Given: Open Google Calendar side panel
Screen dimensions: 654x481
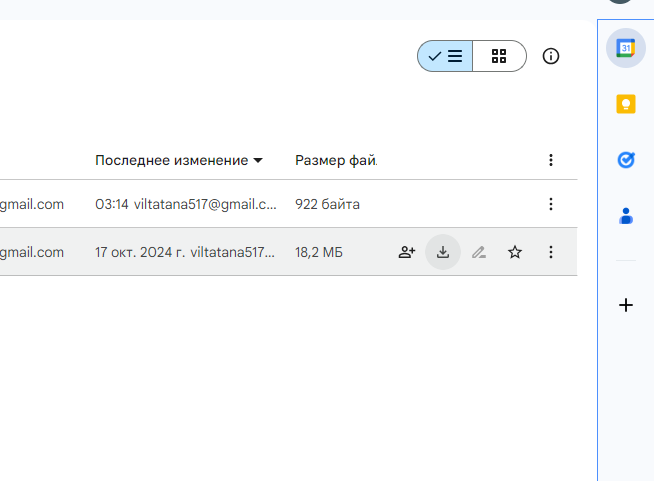Looking at the screenshot, I should click(x=626, y=48).
